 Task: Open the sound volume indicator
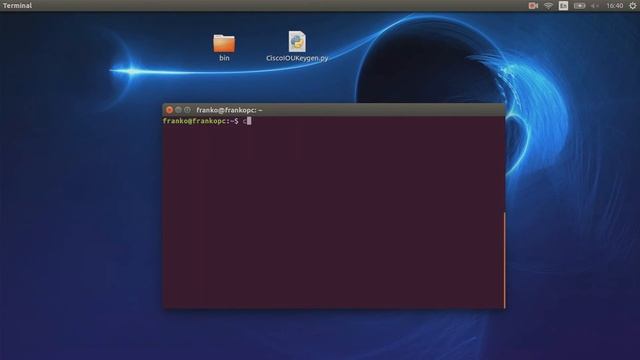pos(595,6)
